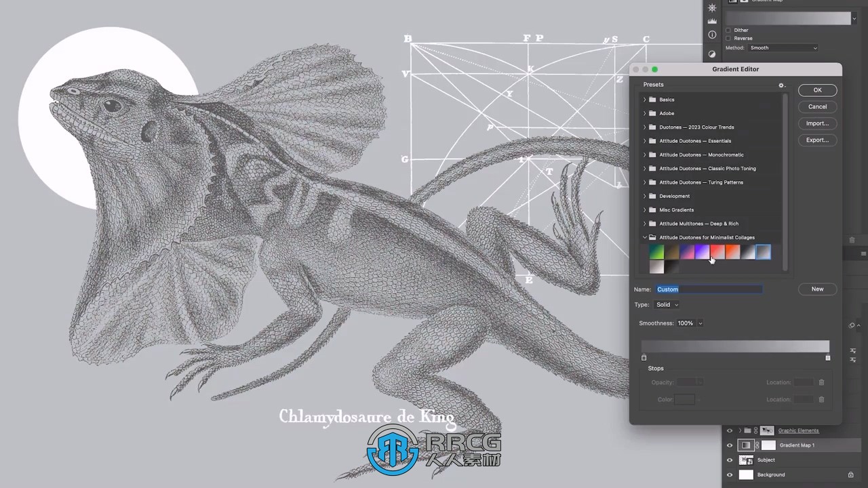Hide the Subject layer
This screenshot has width=868, height=488.
tap(730, 460)
